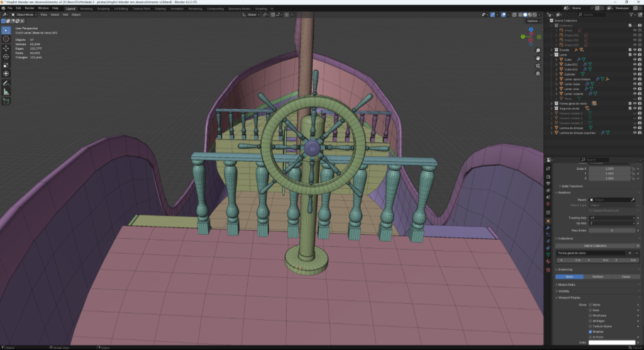
Task: Activate the Cursor tool
Action: pyautogui.click(x=6, y=38)
